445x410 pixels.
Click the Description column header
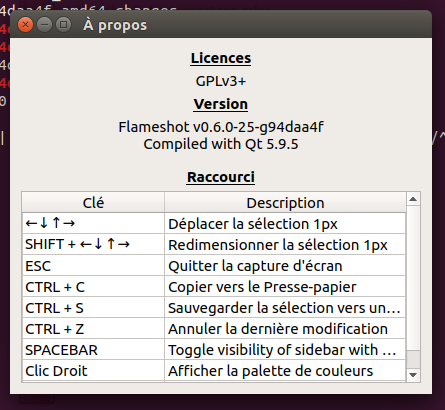tap(285, 203)
